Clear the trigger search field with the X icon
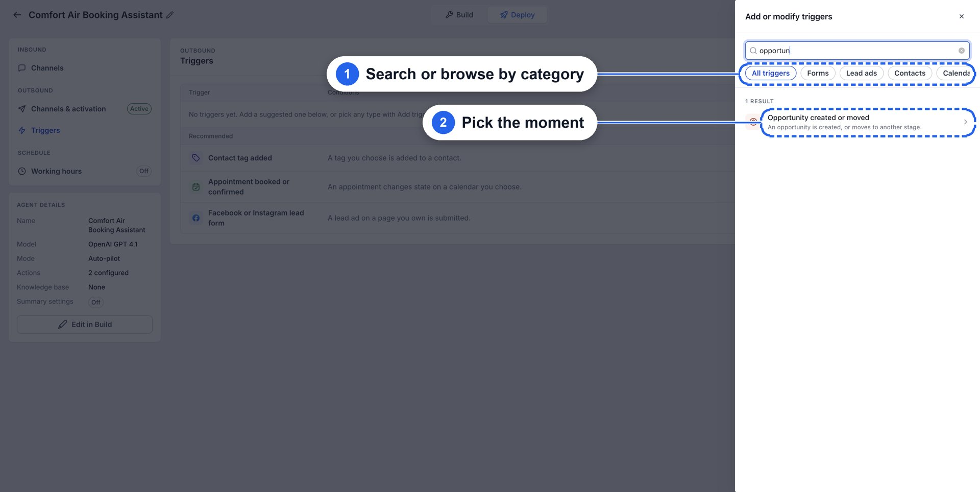This screenshot has width=980, height=492. tap(961, 51)
